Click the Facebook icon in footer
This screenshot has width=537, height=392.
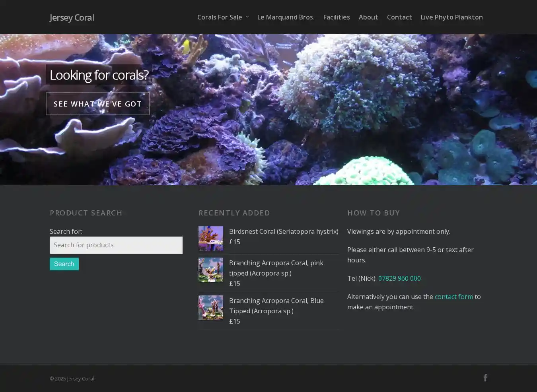(485, 378)
